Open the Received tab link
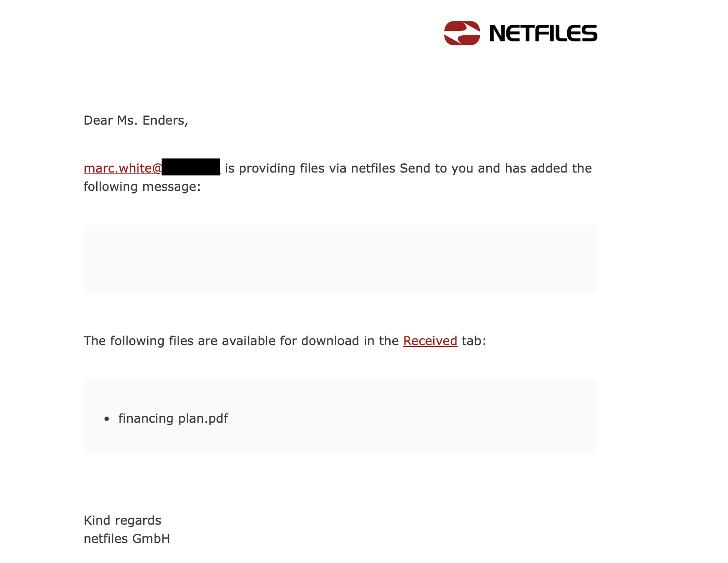This screenshot has height=563, width=728. click(x=430, y=341)
